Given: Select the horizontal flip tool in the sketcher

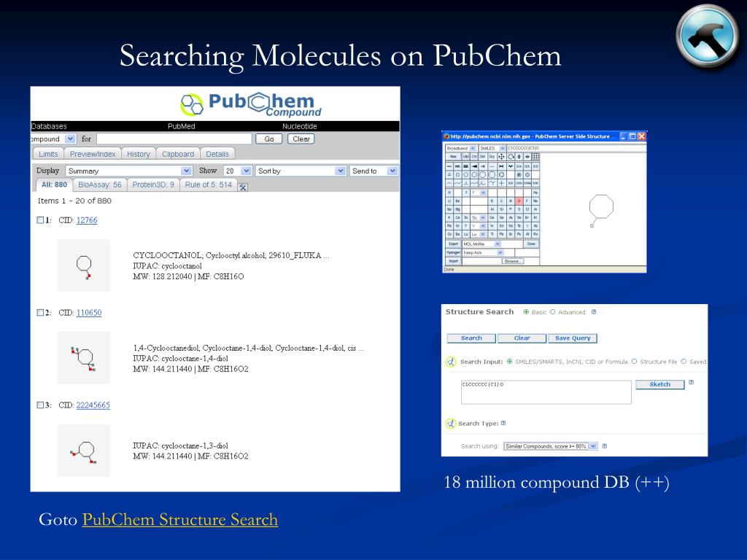Looking at the screenshot, I should tap(527, 157).
